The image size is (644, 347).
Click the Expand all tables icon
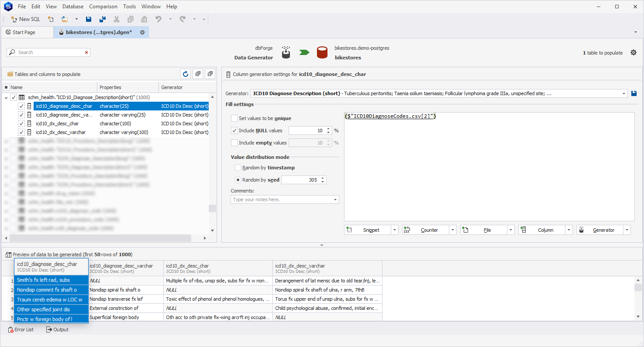[198, 74]
